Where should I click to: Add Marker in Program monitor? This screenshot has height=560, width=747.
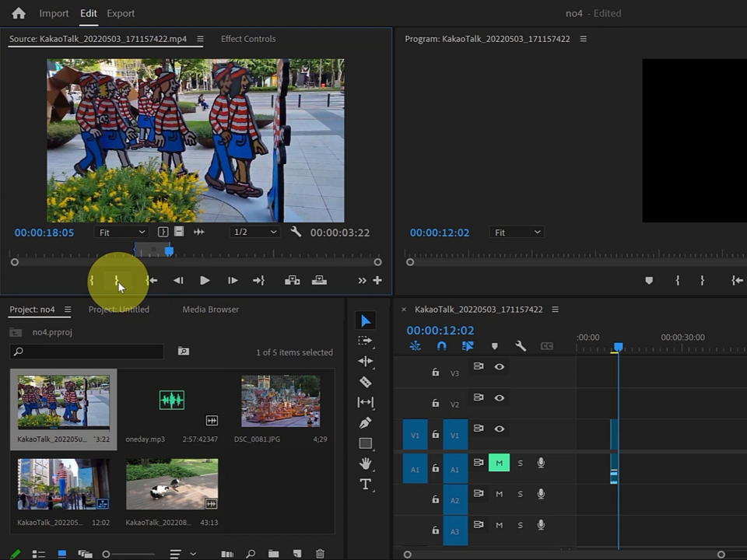click(649, 281)
